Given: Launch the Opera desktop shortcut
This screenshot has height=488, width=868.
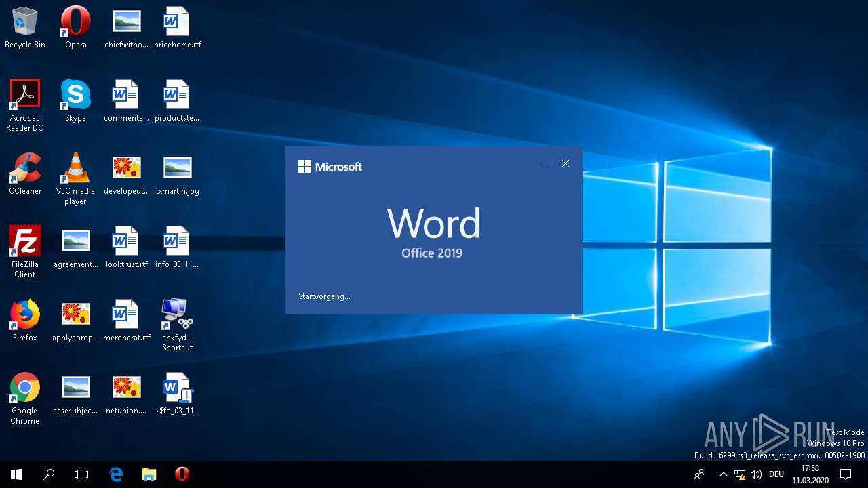Looking at the screenshot, I should [x=75, y=28].
